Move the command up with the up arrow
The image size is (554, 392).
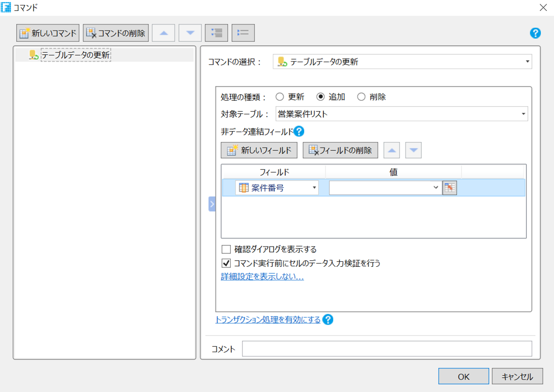click(x=163, y=33)
